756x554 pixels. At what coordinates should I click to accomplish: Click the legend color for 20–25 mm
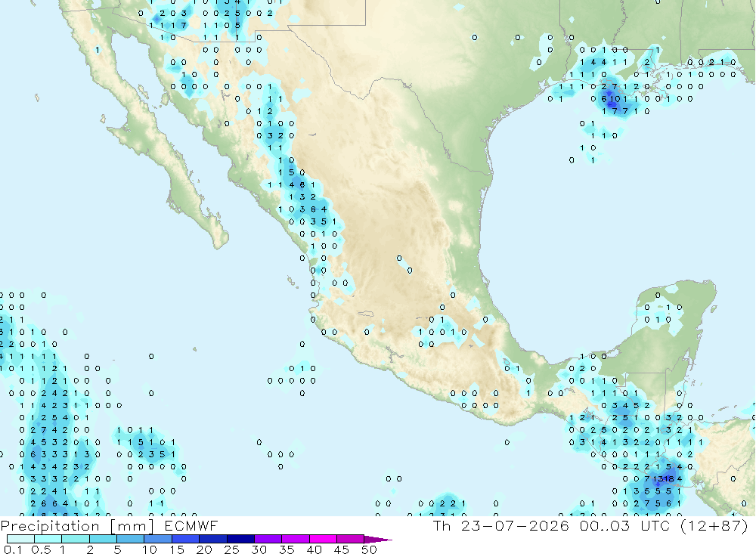coord(212,539)
